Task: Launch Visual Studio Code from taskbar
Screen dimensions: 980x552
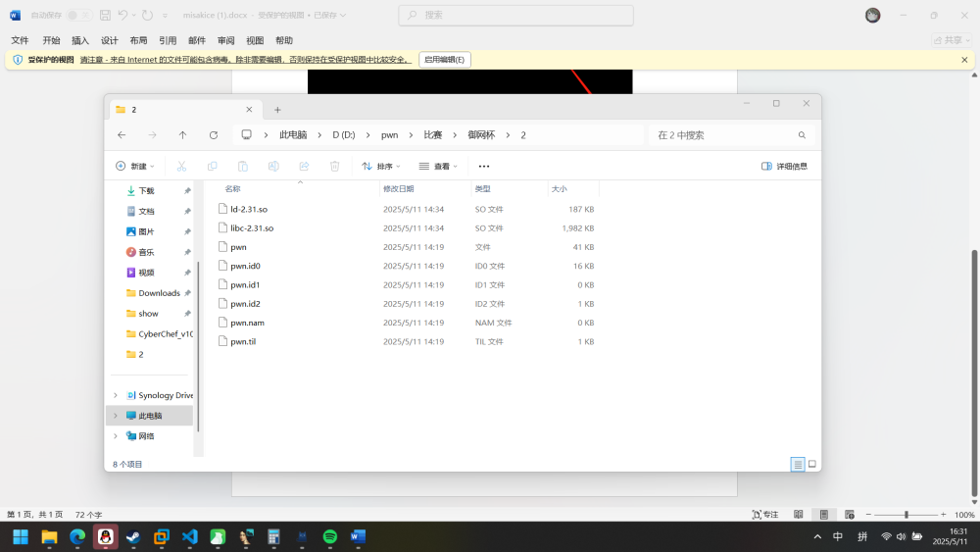Action: (190, 536)
